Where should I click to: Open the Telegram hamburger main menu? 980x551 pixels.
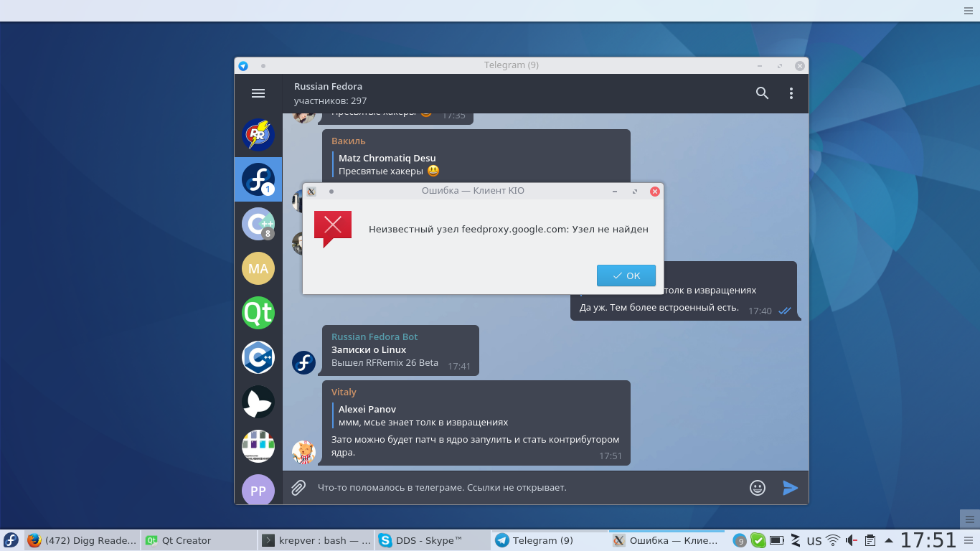[x=258, y=93]
